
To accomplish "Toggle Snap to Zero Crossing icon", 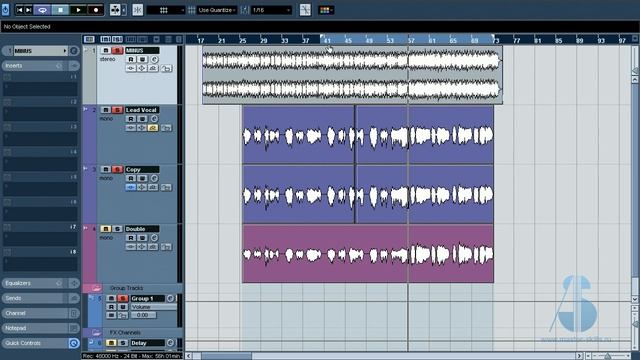I will click(x=305, y=10).
